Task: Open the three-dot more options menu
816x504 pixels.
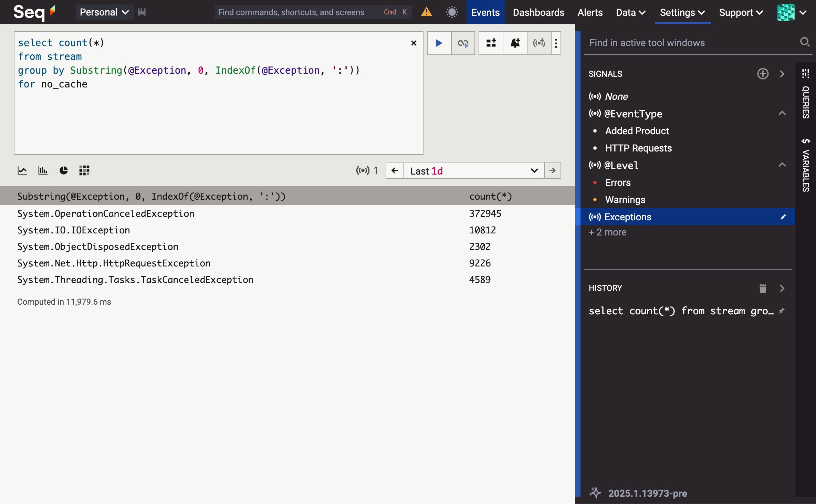Action: 556,43
